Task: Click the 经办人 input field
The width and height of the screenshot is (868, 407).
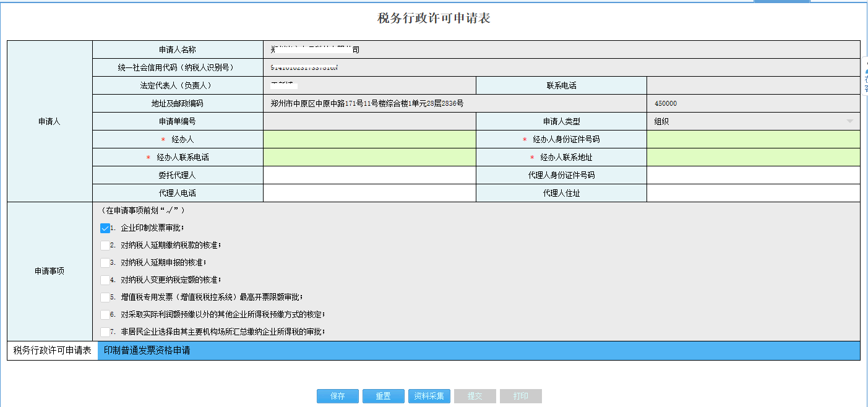Action: pyautogui.click(x=368, y=139)
